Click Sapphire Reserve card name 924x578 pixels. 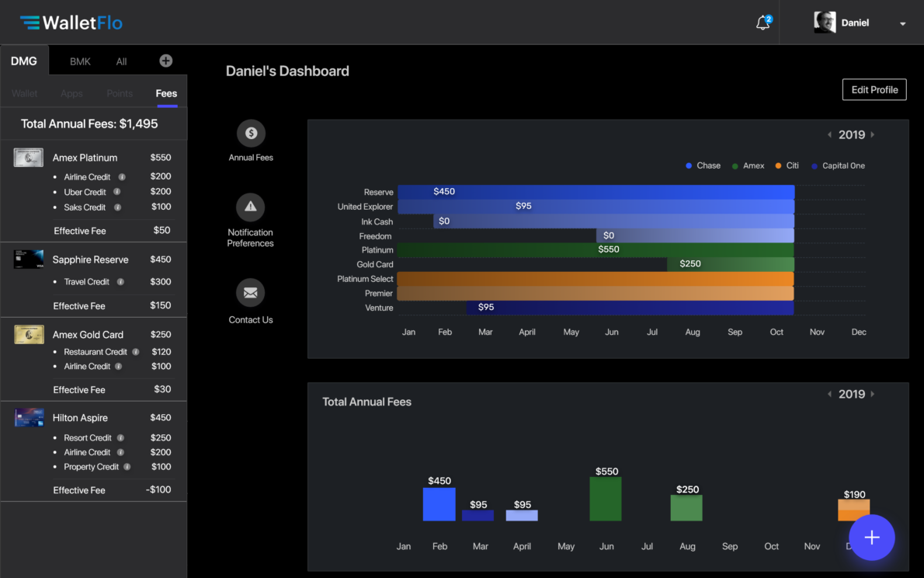[x=90, y=259]
